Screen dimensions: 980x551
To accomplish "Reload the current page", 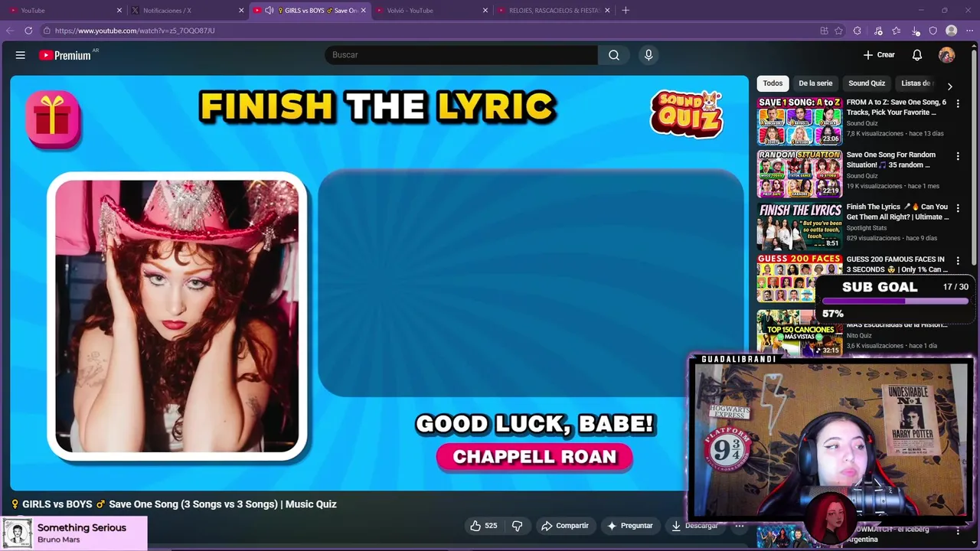I will (x=28, y=31).
